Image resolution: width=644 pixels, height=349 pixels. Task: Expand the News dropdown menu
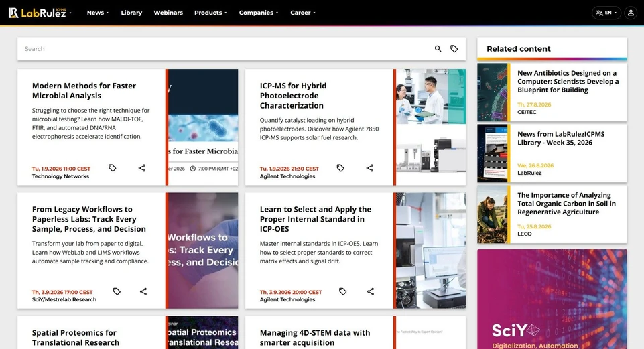(x=98, y=13)
